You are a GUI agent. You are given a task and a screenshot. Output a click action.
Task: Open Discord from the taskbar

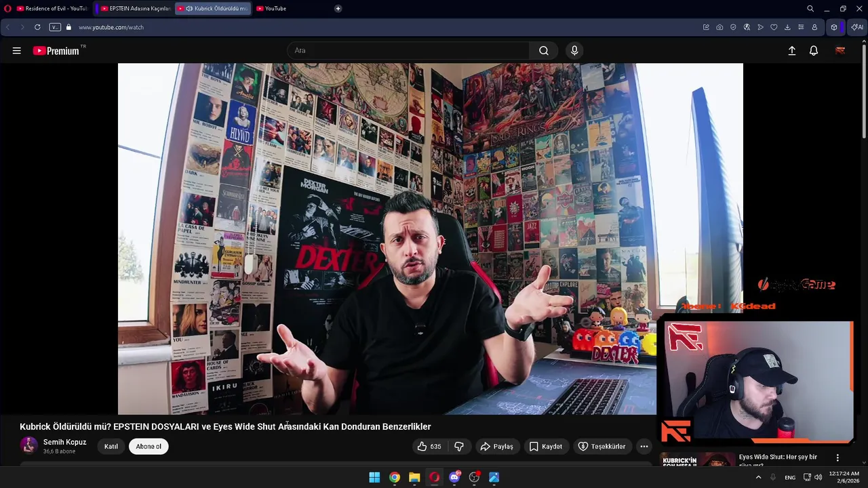[x=454, y=477]
